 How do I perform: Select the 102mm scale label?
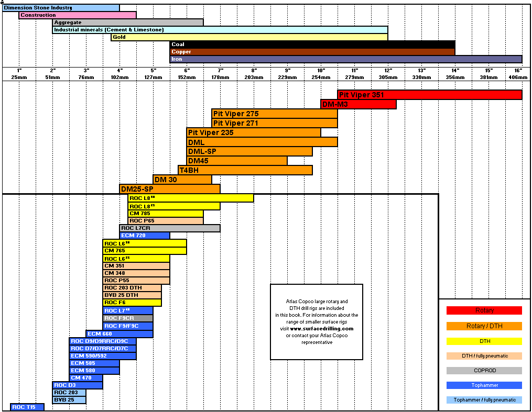pos(120,77)
